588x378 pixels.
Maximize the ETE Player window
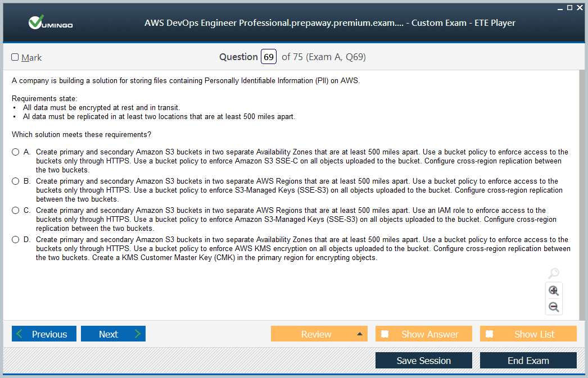569,7
